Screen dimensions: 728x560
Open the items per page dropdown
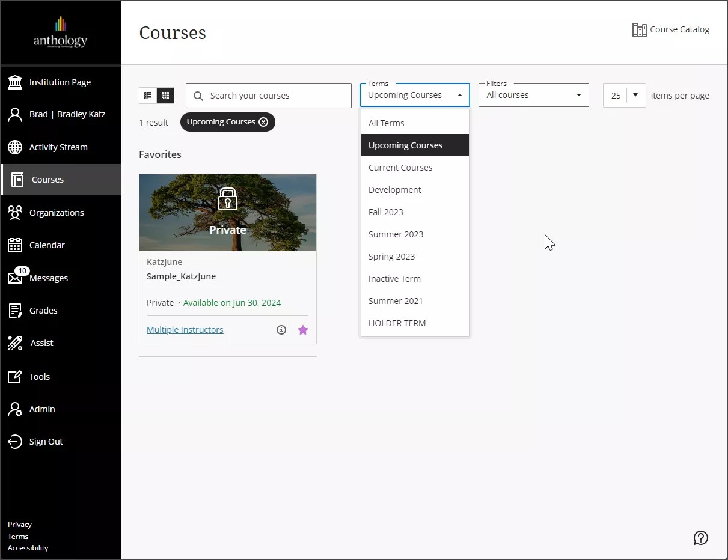[x=623, y=94]
